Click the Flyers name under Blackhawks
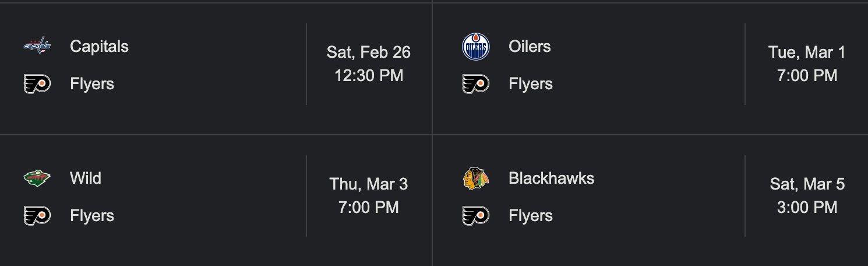Screen dimensions: 868x266 [x=531, y=216]
